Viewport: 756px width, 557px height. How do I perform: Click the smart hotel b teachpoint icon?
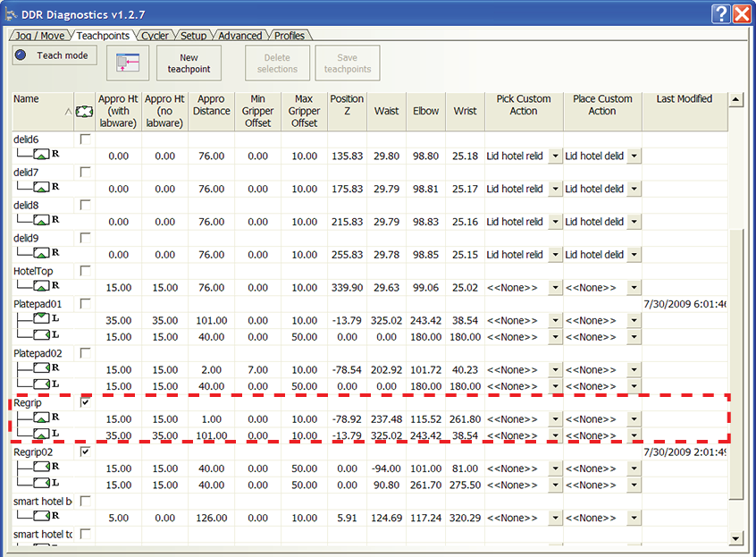click(41, 517)
